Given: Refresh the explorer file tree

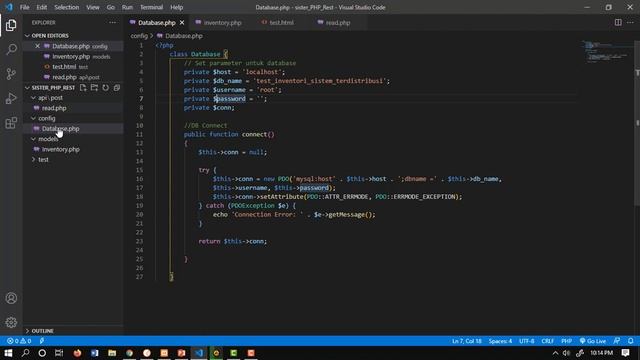Looking at the screenshot, I should (106, 88).
